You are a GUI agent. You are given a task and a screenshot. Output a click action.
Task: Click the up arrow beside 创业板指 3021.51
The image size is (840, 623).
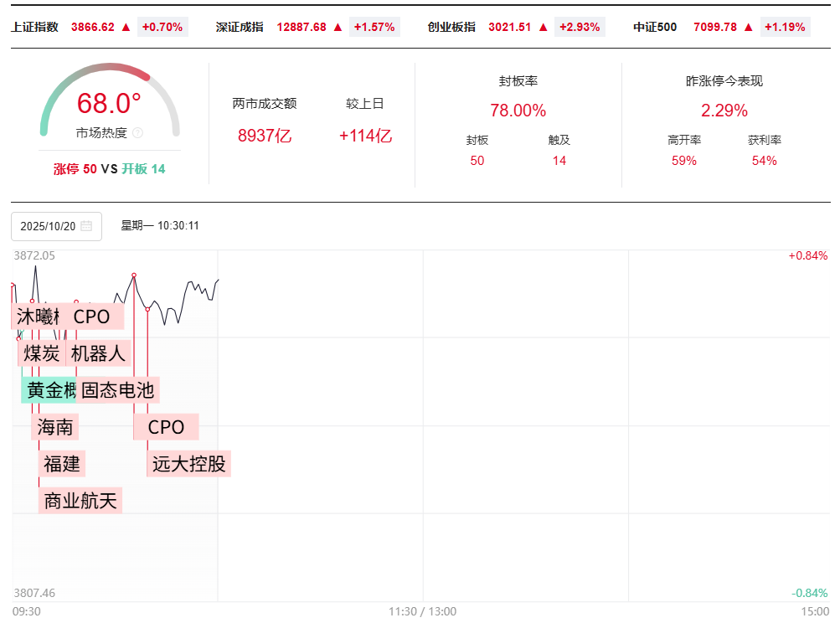pos(544,27)
